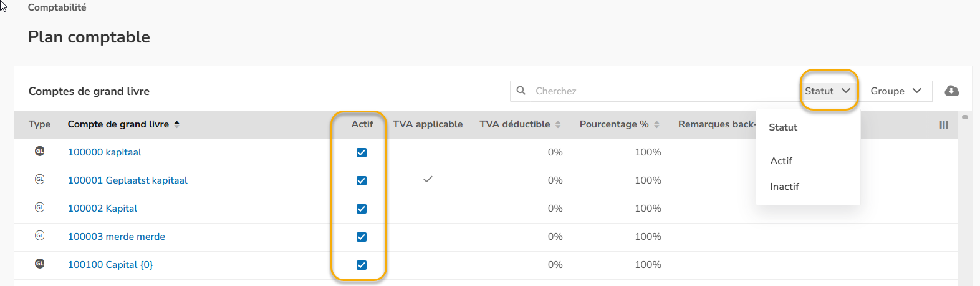The image size is (980, 286).
Task: Choose Inactif from the Statut menu
Action: pyautogui.click(x=784, y=187)
